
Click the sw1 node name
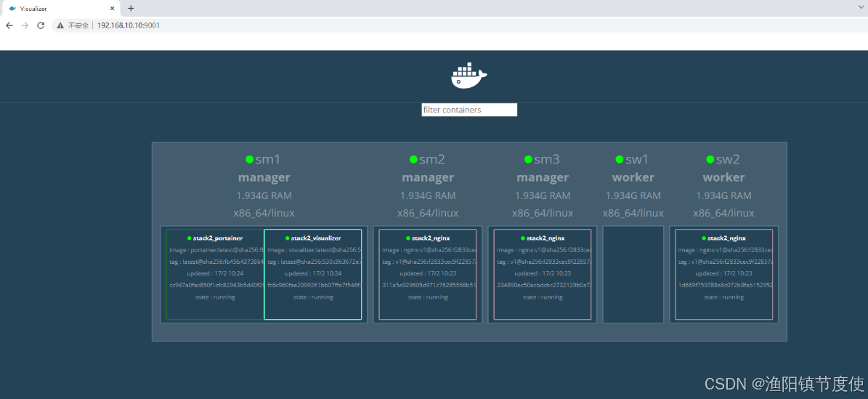pyautogui.click(x=637, y=160)
